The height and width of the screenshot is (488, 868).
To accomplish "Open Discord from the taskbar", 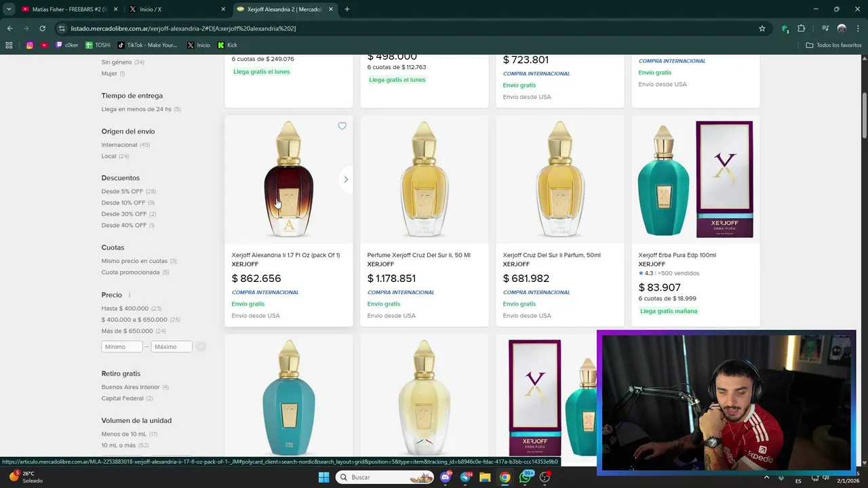I will coord(446,477).
